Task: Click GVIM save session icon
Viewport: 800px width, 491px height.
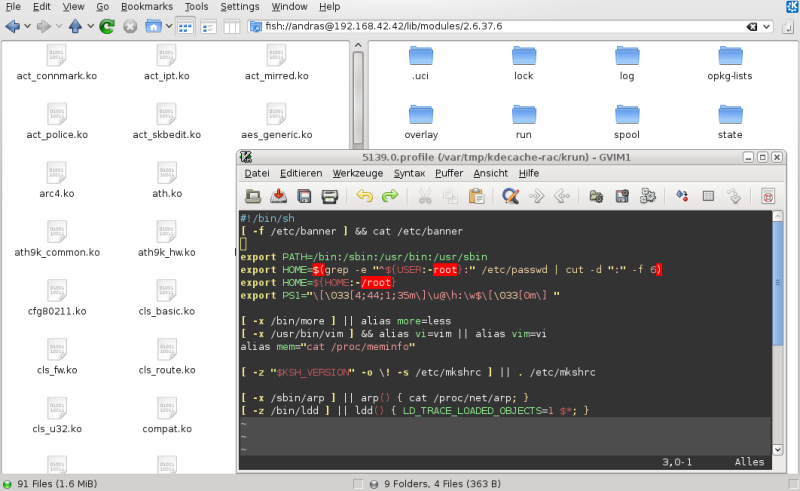Action: (x=622, y=196)
